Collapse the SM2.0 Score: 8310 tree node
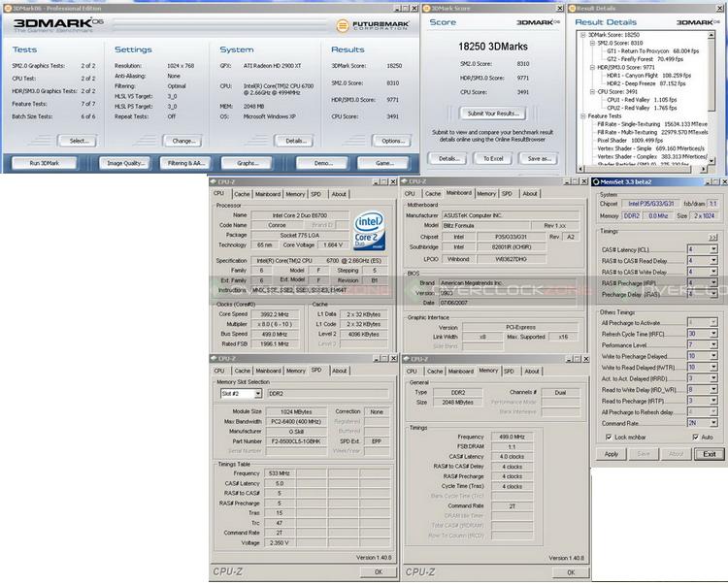The image size is (728, 585). [592, 43]
